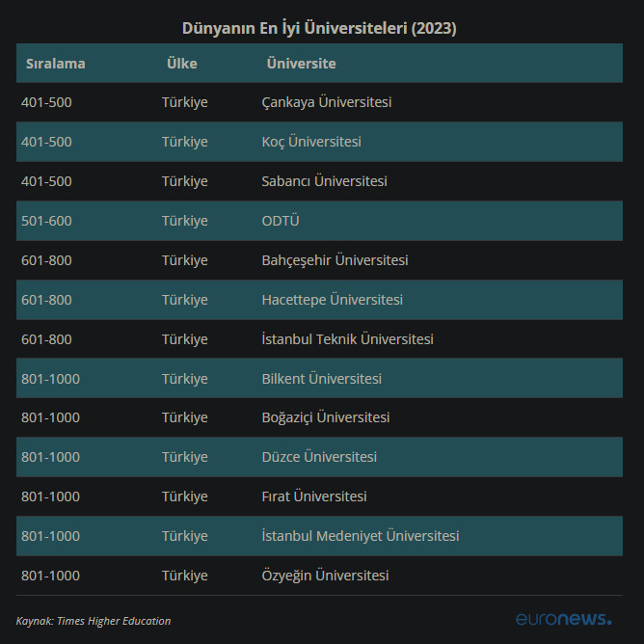Click the euronews logo
The image size is (644, 644).
point(563,619)
